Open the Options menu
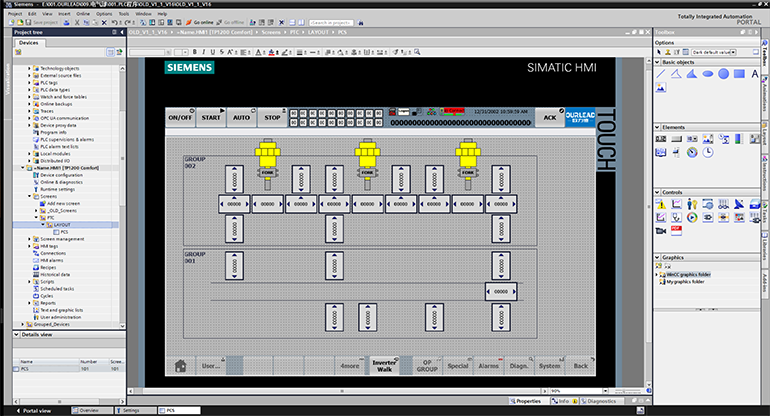The width and height of the screenshot is (770, 416). pos(104,14)
